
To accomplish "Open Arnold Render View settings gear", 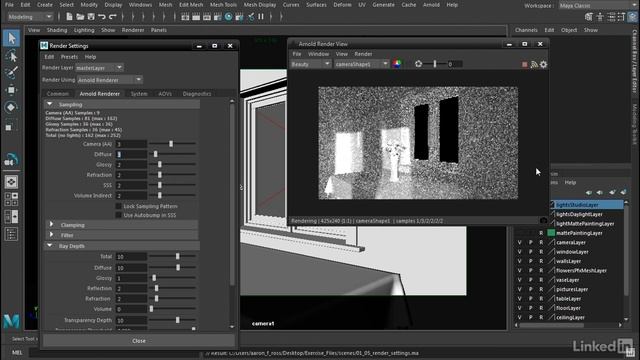I will coord(543,64).
